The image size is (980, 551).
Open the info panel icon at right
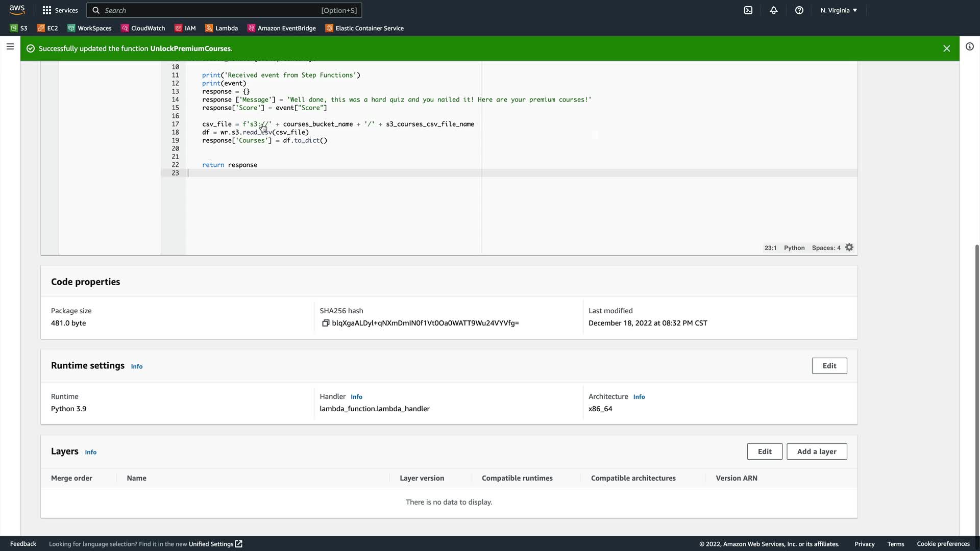click(x=970, y=46)
